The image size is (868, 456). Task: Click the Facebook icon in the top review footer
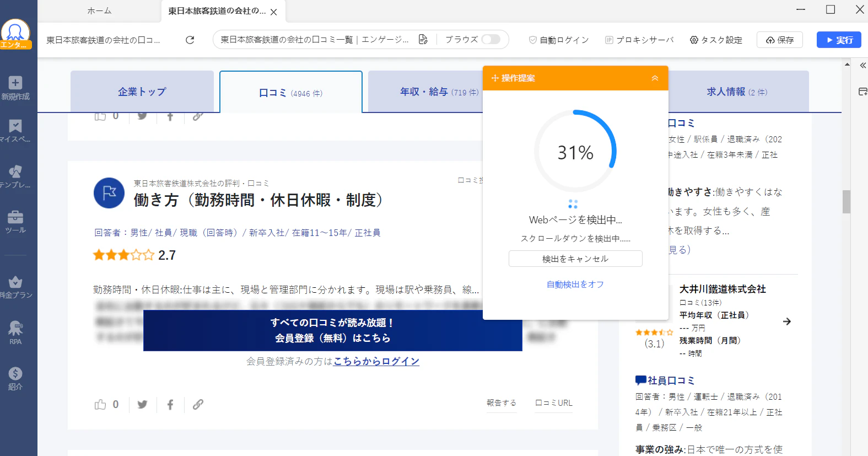click(170, 116)
